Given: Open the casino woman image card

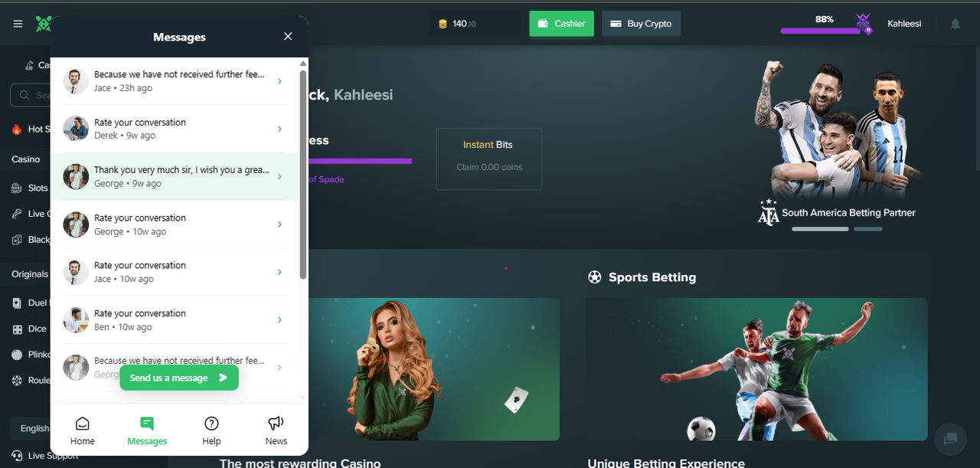Looking at the screenshot, I should [x=434, y=369].
